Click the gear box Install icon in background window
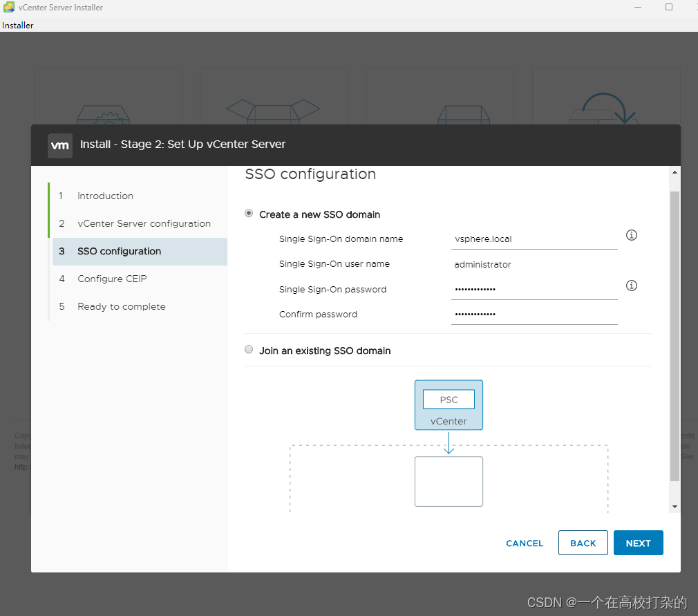 [103, 115]
